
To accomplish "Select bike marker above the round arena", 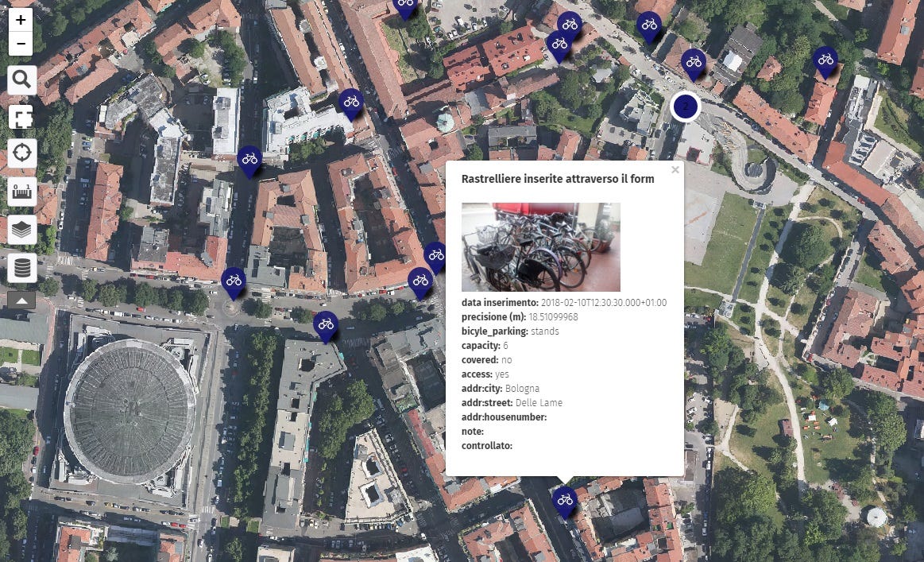I will [234, 283].
